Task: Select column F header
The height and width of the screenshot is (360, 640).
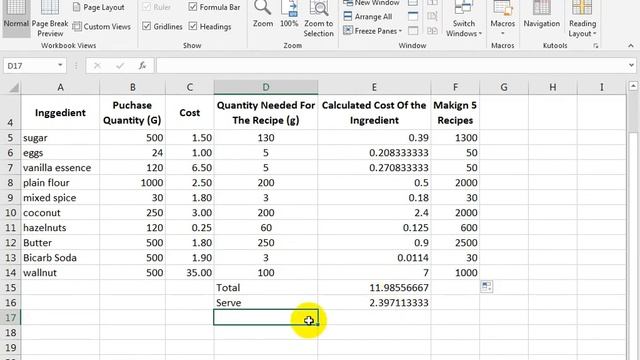Action: click(455, 87)
